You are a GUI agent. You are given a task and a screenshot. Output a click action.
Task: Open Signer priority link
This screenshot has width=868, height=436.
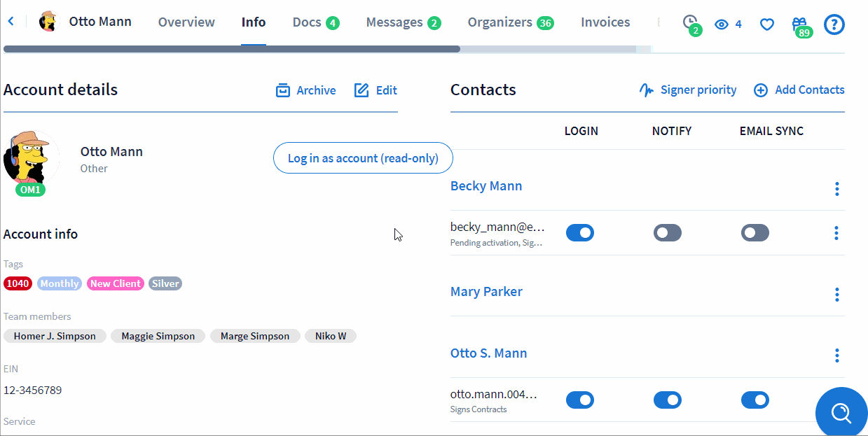(688, 90)
